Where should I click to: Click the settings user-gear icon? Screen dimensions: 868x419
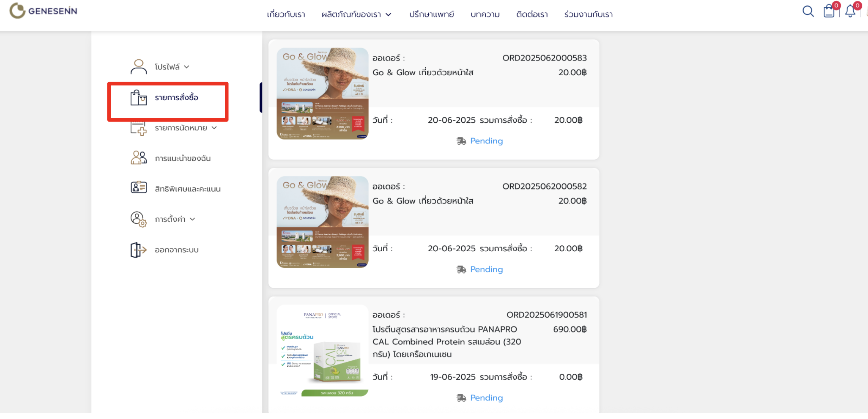139,219
